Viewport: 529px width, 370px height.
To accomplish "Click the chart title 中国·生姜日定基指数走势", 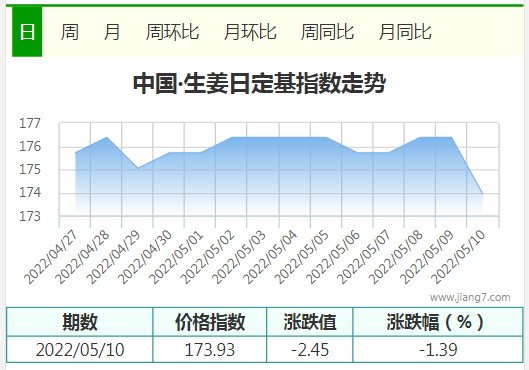I will click(x=259, y=83).
